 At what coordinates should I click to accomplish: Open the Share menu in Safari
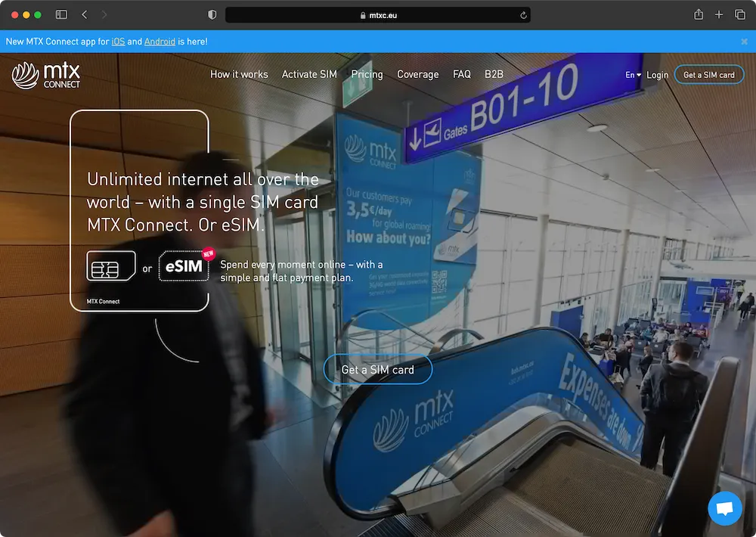[698, 14]
